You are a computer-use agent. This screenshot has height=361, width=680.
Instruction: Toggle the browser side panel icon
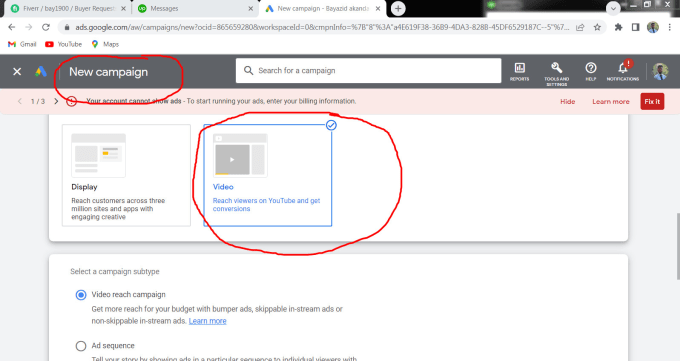click(x=635, y=27)
